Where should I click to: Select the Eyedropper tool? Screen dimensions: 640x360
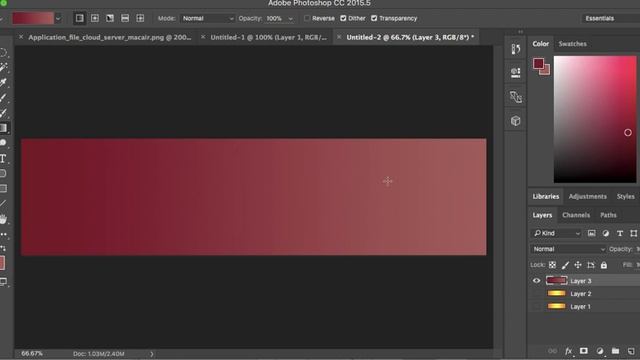coord(3,82)
